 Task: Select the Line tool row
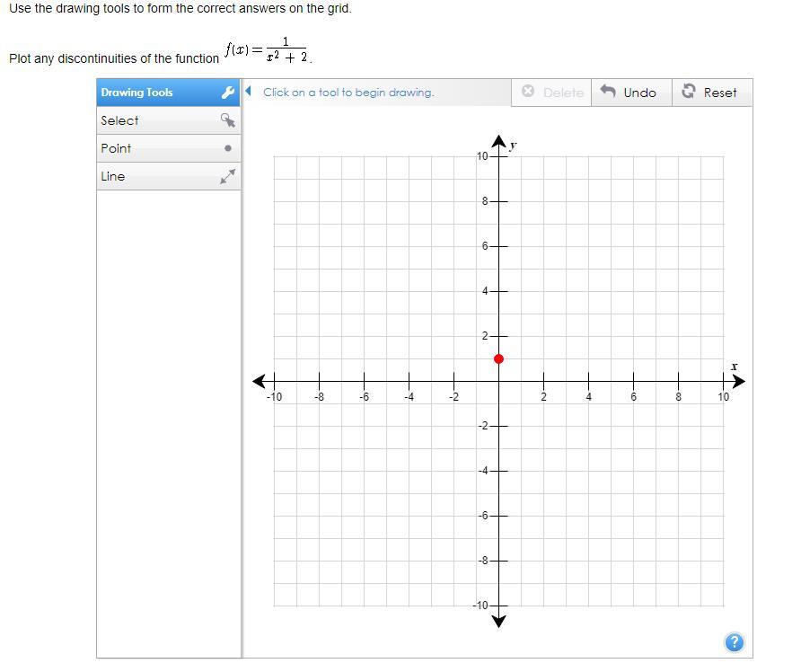pyautogui.click(x=169, y=176)
